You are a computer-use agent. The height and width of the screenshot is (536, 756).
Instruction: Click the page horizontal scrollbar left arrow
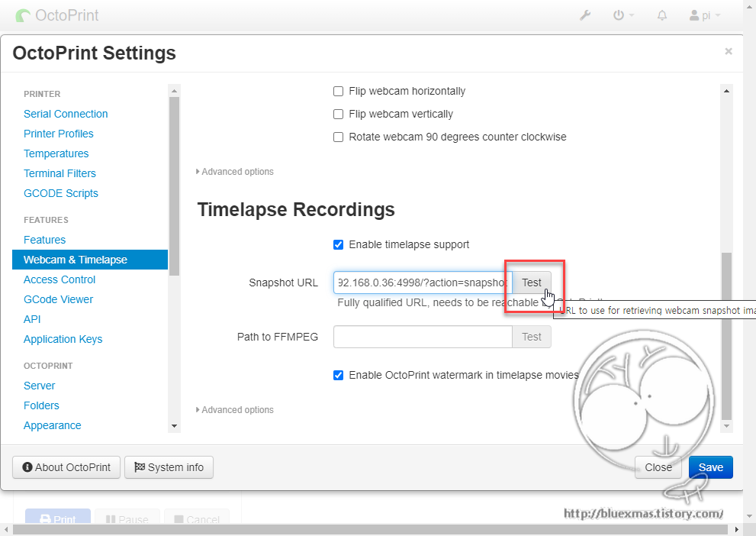[5, 530]
